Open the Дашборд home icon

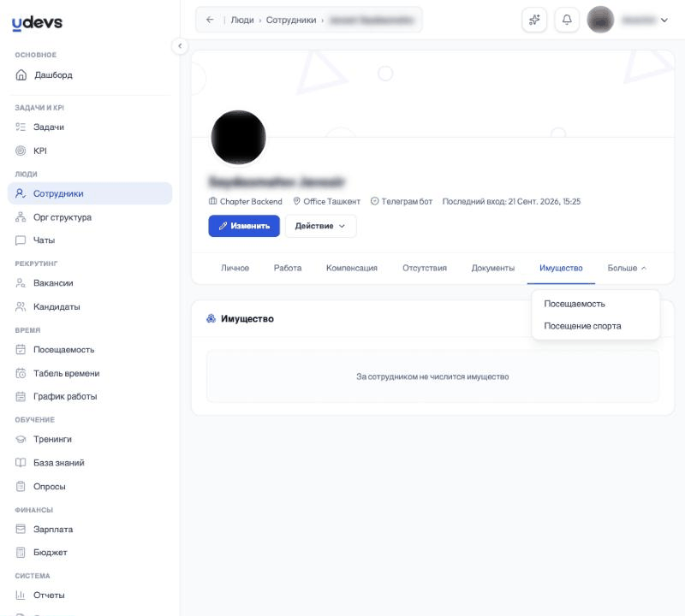point(21,75)
